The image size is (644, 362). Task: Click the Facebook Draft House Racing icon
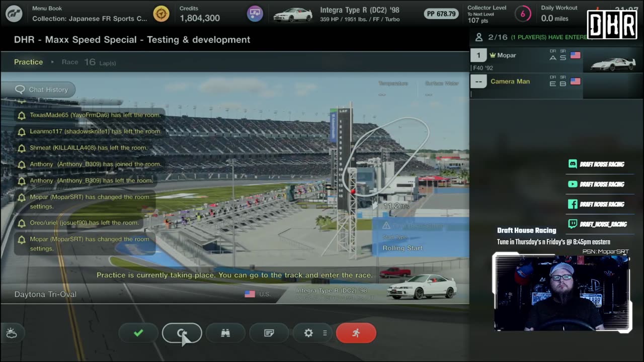[x=573, y=204]
